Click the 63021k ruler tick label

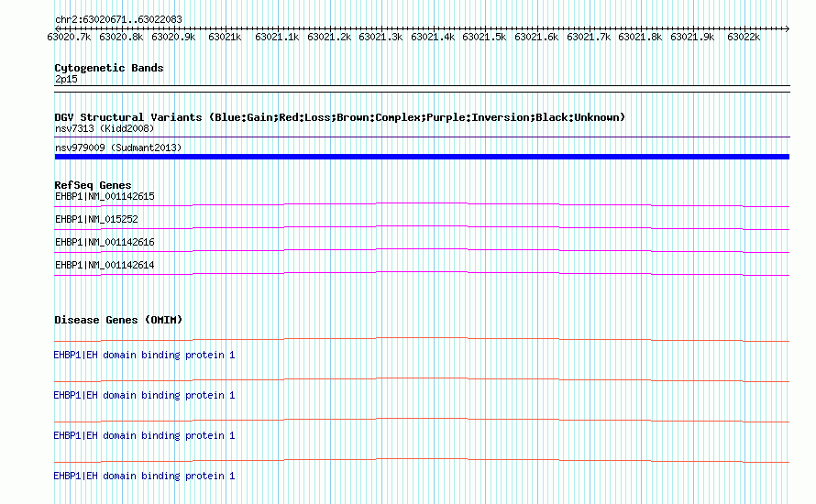pyautogui.click(x=225, y=37)
